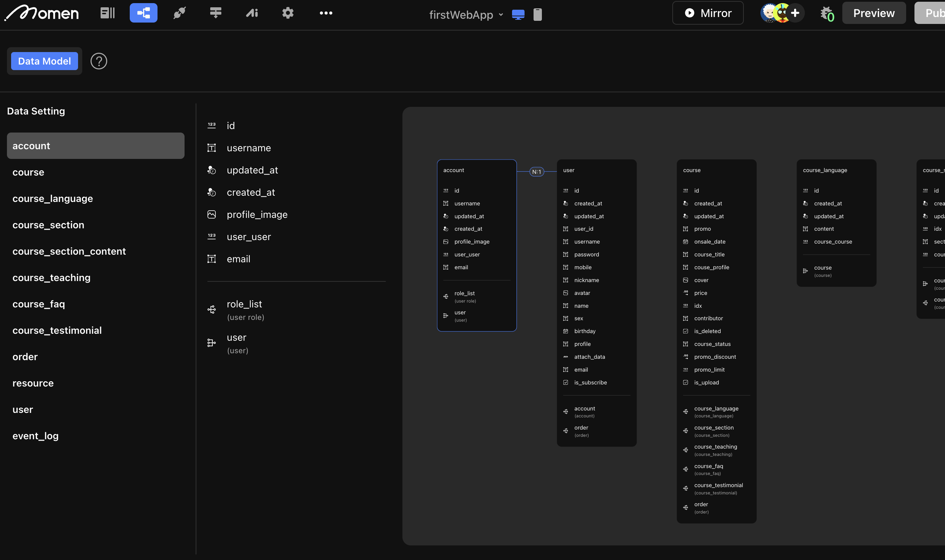
Task: Open the API plug integration icon
Action: coord(179,13)
